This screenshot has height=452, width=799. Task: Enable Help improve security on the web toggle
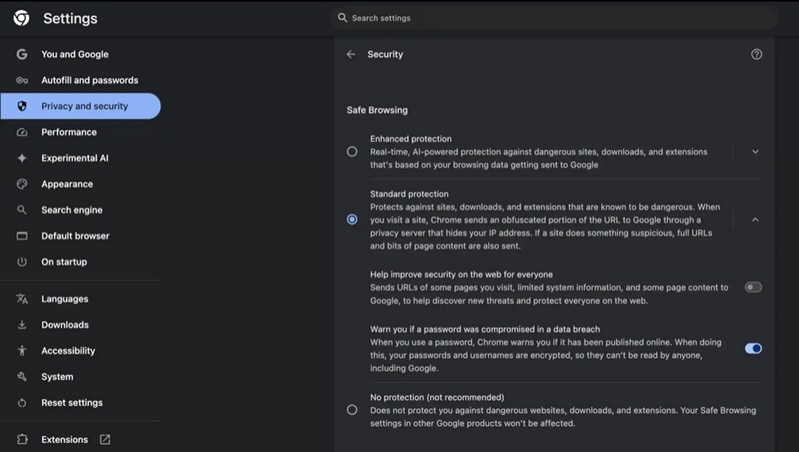click(753, 287)
